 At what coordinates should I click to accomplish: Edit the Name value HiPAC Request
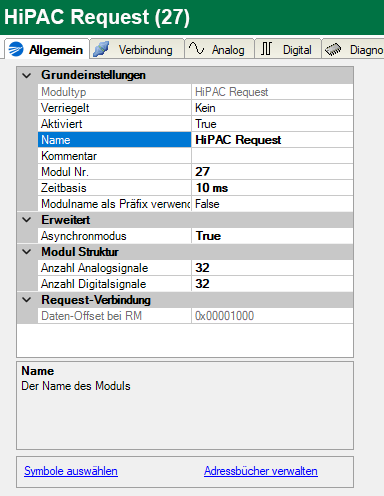[272, 140]
